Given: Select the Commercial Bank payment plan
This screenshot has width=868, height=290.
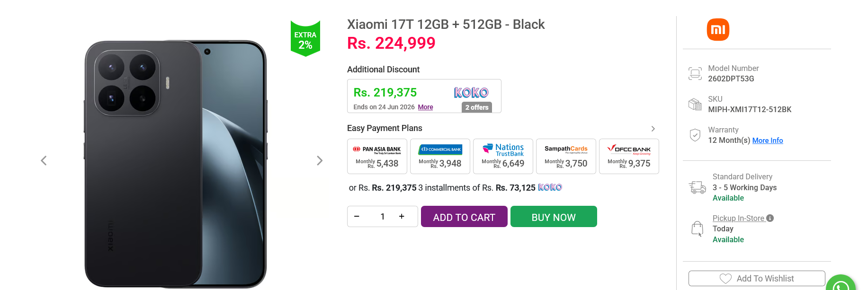Looking at the screenshot, I should coord(440,156).
